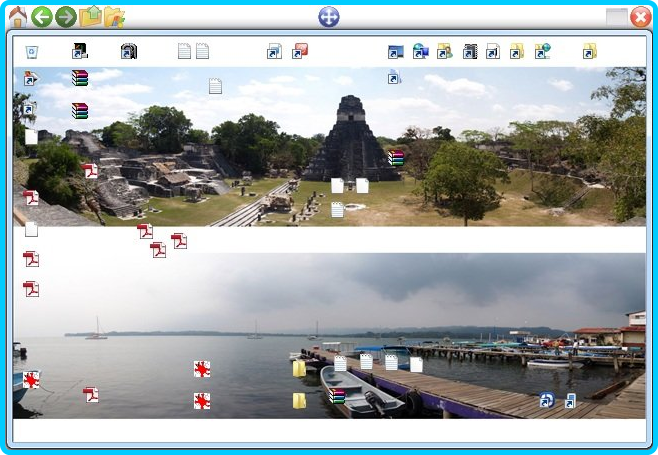Select the network folder shortcut with globe

tap(543, 51)
